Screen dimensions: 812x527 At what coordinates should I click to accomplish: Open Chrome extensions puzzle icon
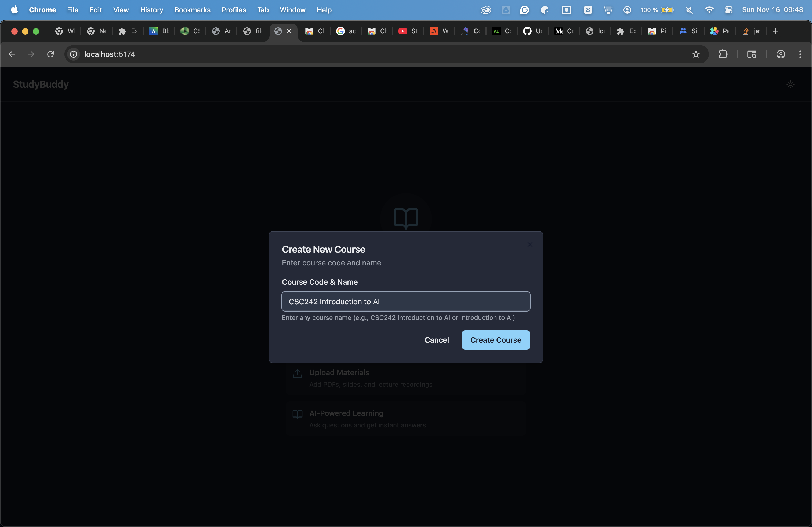click(x=723, y=54)
